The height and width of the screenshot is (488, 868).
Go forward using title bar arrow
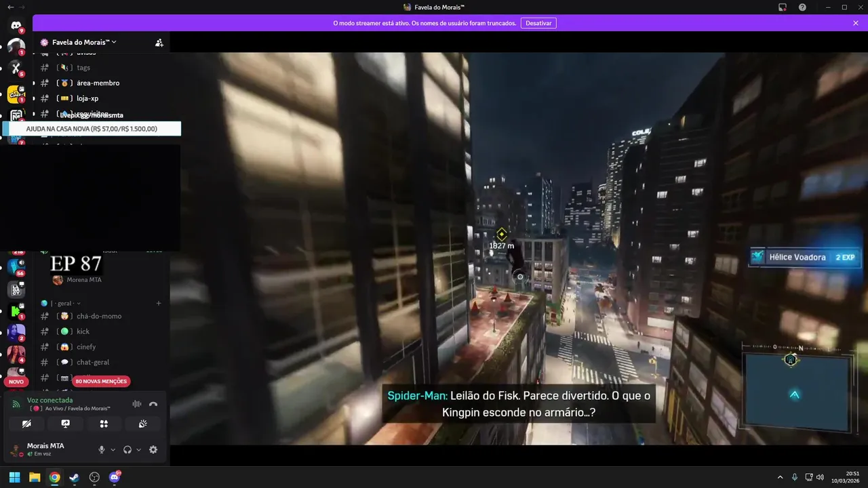22,7
